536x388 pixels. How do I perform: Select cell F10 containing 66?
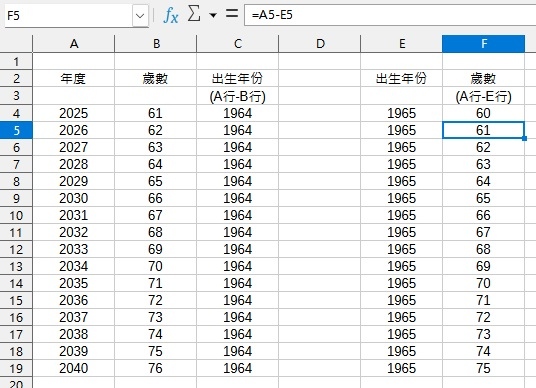(484, 215)
